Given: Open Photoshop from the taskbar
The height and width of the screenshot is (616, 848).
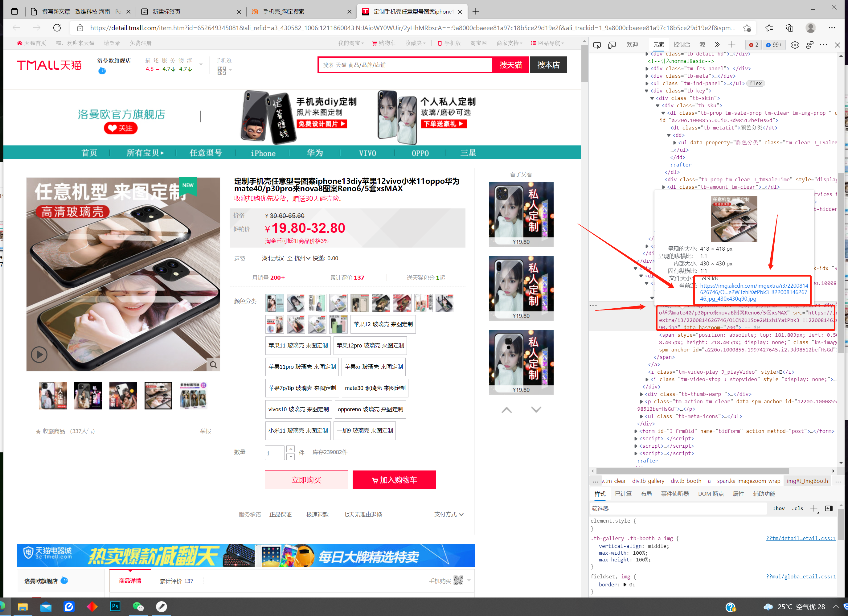Looking at the screenshot, I should [115, 607].
